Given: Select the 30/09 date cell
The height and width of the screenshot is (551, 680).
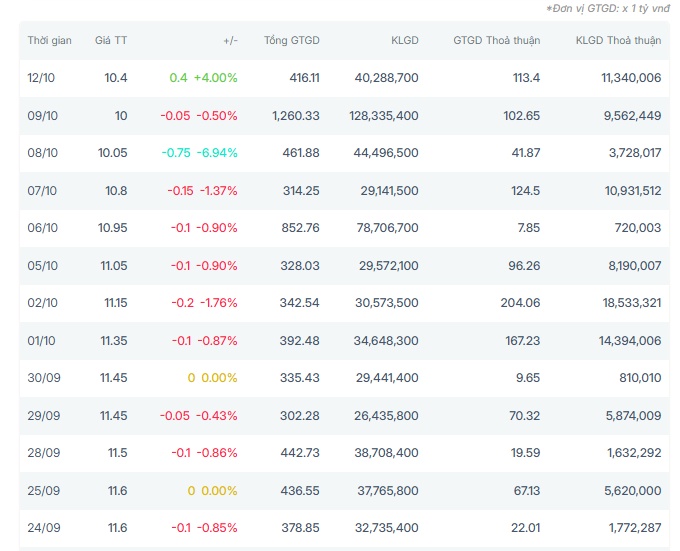Looking at the screenshot, I should pyautogui.click(x=44, y=378).
